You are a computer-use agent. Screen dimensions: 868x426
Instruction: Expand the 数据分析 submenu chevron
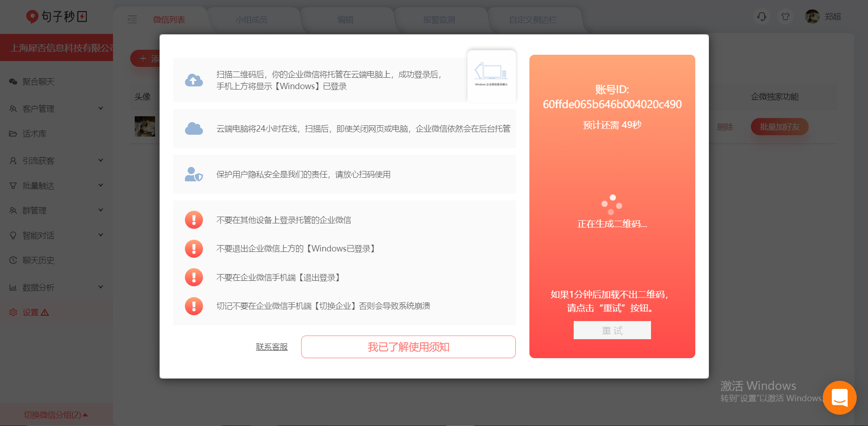101,287
